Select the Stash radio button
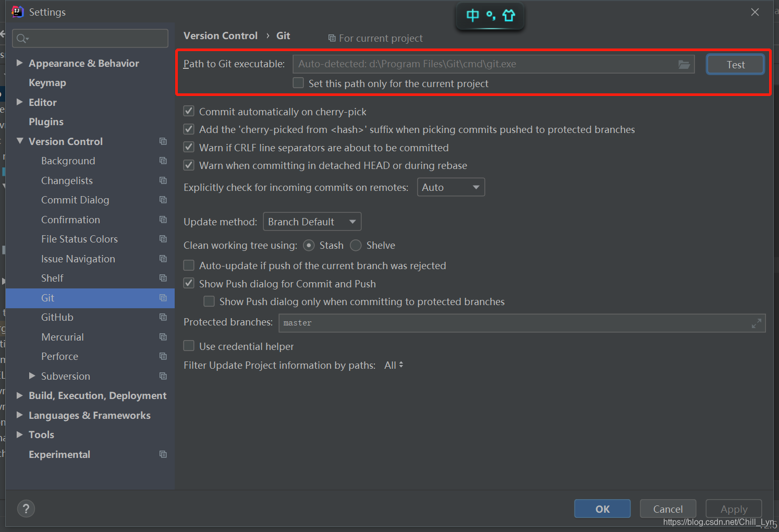Viewport: 779px width, 532px height. (309, 245)
